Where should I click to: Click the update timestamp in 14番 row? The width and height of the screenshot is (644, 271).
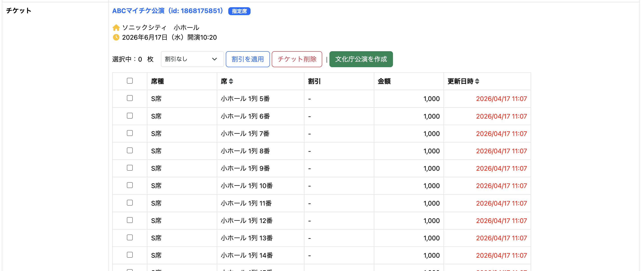[x=501, y=256]
